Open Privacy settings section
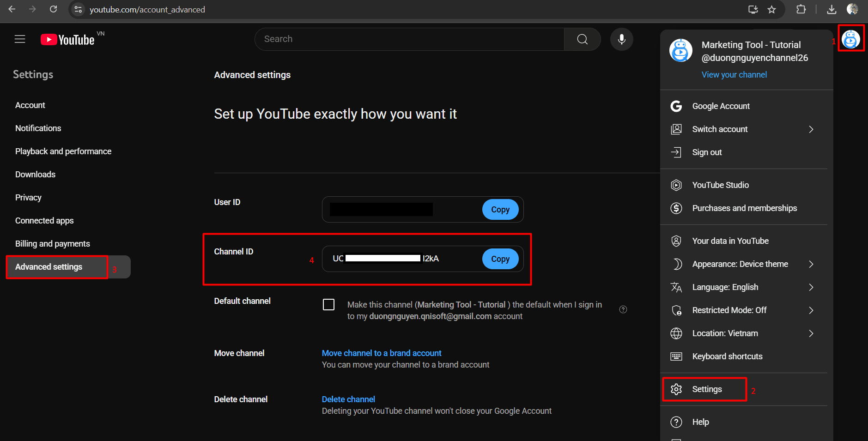868x441 pixels. coord(29,198)
